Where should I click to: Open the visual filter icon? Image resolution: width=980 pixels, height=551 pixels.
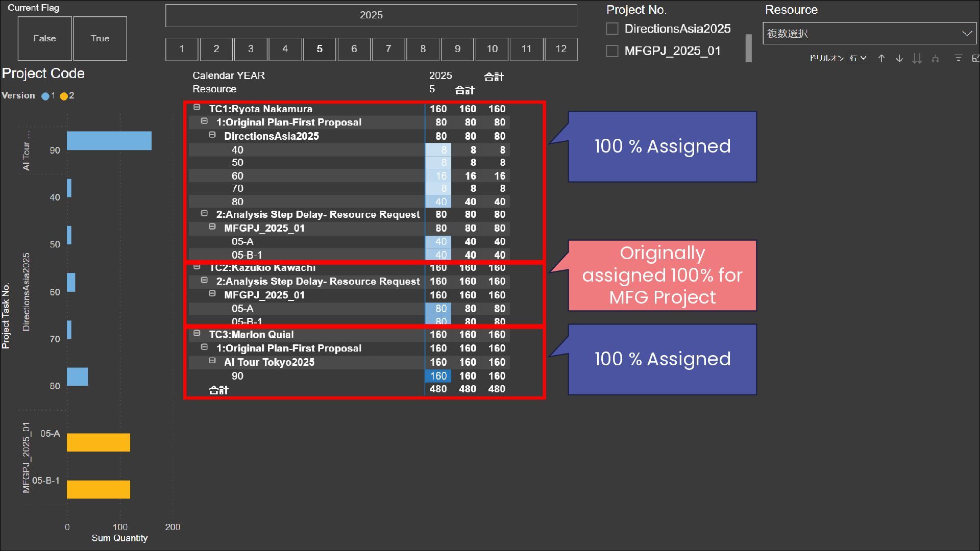point(958,59)
